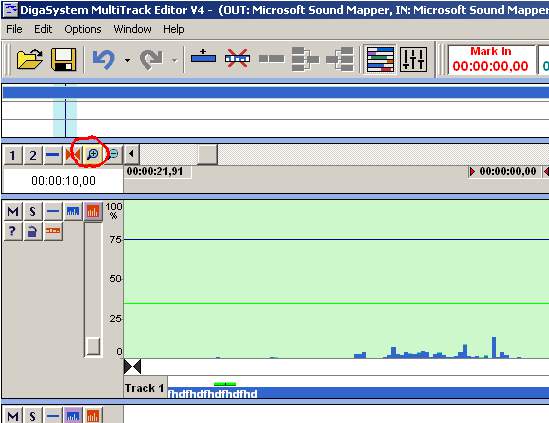
Task: Solo Track 1 with the S button
Action: [33, 211]
